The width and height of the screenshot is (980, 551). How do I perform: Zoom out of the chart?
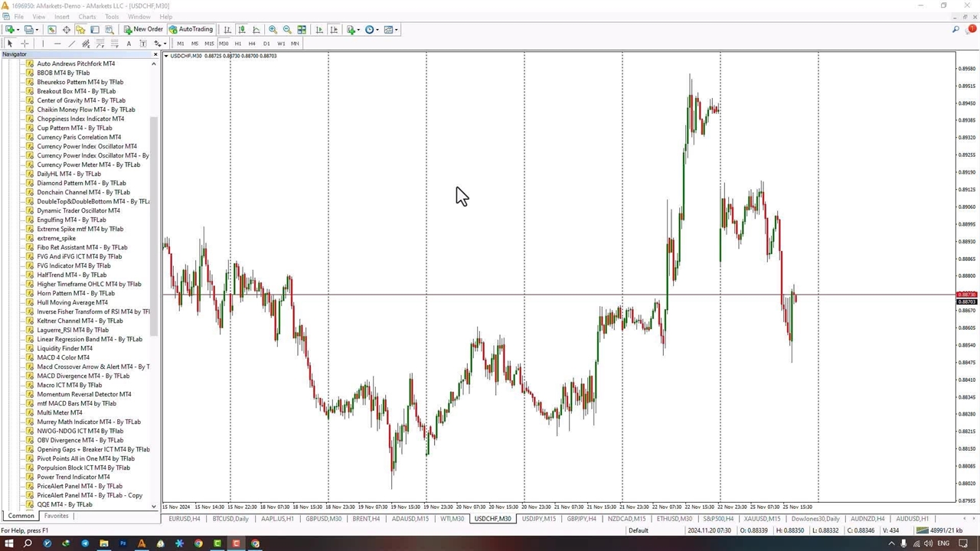pyautogui.click(x=287, y=30)
